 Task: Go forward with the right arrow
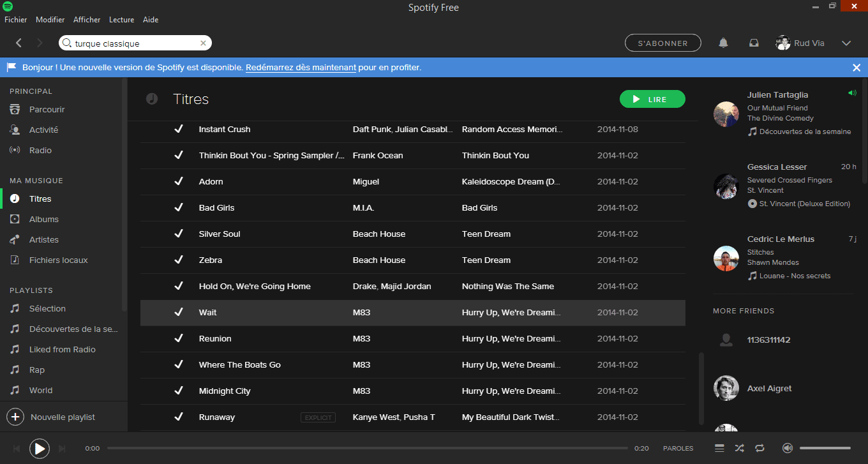click(40, 43)
